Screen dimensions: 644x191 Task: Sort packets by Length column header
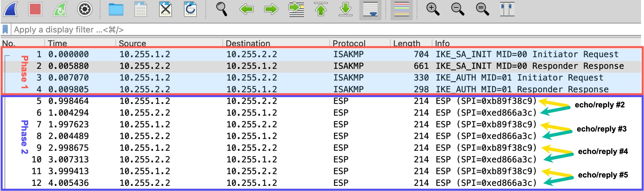tap(407, 43)
